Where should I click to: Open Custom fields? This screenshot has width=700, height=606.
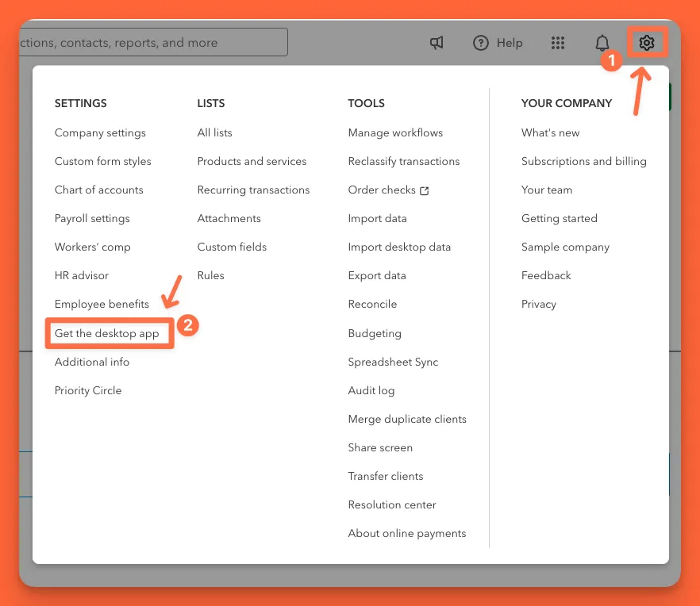click(232, 247)
